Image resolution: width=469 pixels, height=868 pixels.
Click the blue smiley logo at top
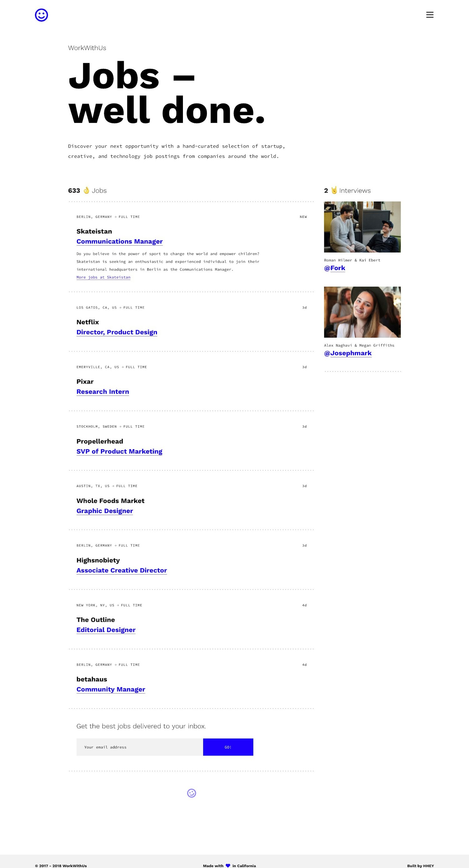pos(42,15)
